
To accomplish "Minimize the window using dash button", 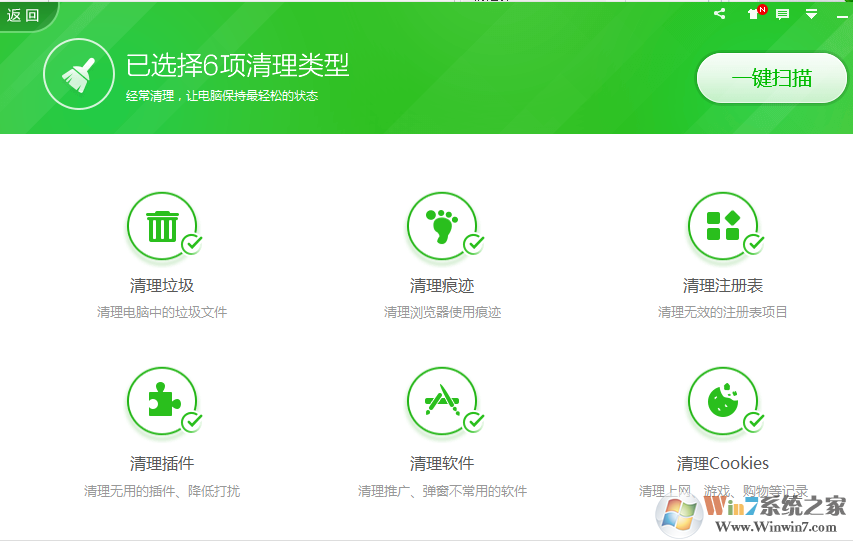I will tap(842, 17).
